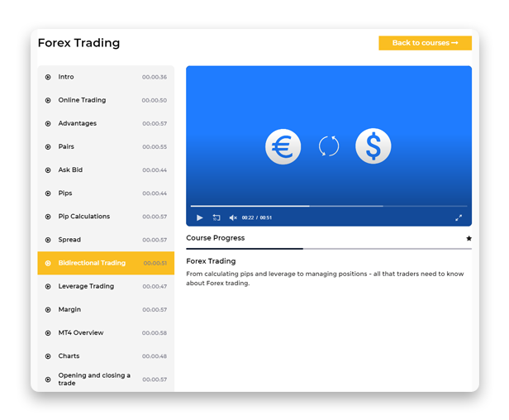The image size is (509, 420).
Task: Open the Margin lesson
Action: [69, 309]
